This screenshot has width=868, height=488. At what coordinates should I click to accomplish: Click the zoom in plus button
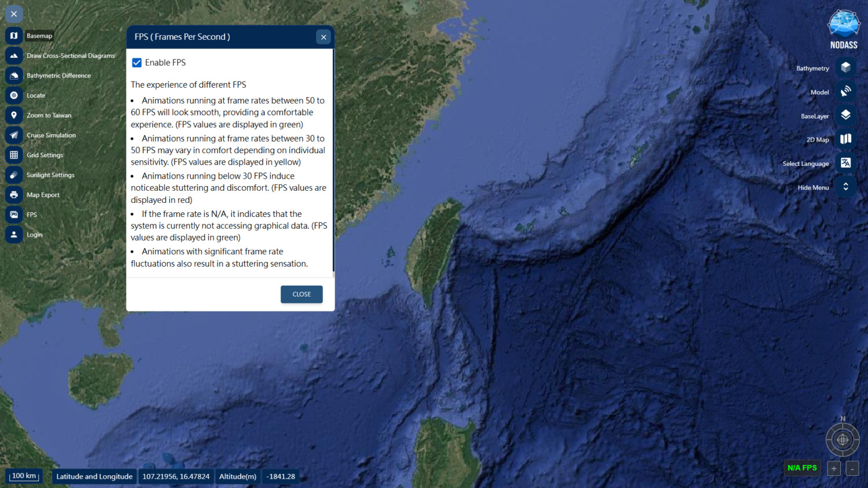pyautogui.click(x=834, y=468)
